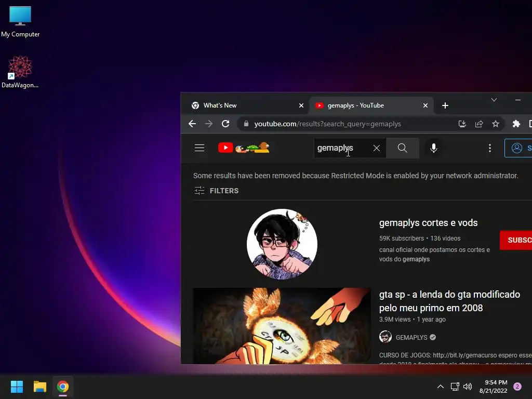The height and width of the screenshot is (399, 532).
Task: Clear the search box with the X icon
Action: (377, 148)
